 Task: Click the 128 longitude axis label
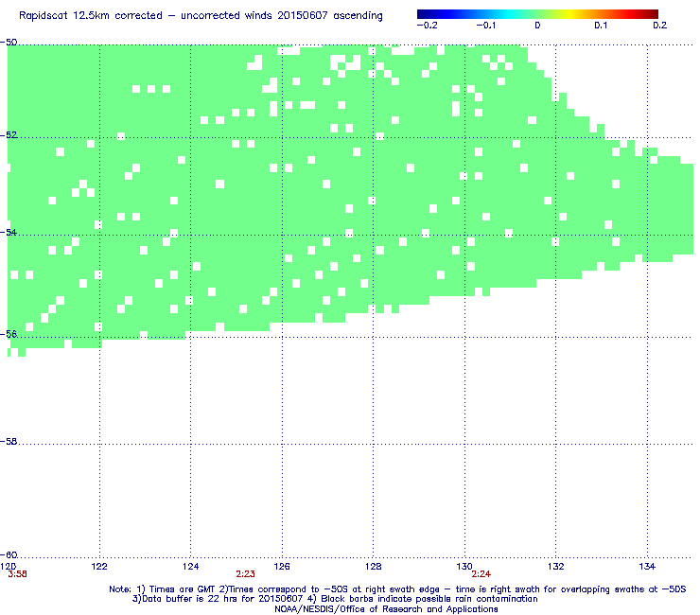(374, 567)
